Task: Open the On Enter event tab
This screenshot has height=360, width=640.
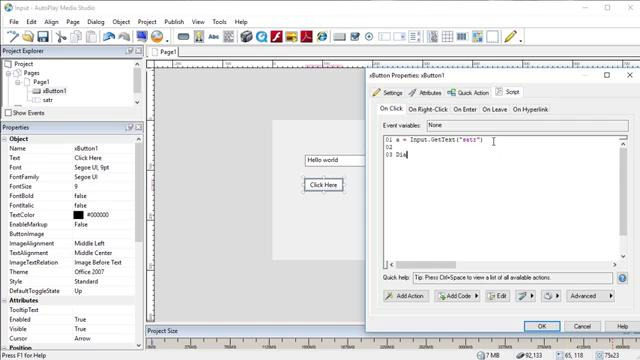Action: click(x=465, y=109)
